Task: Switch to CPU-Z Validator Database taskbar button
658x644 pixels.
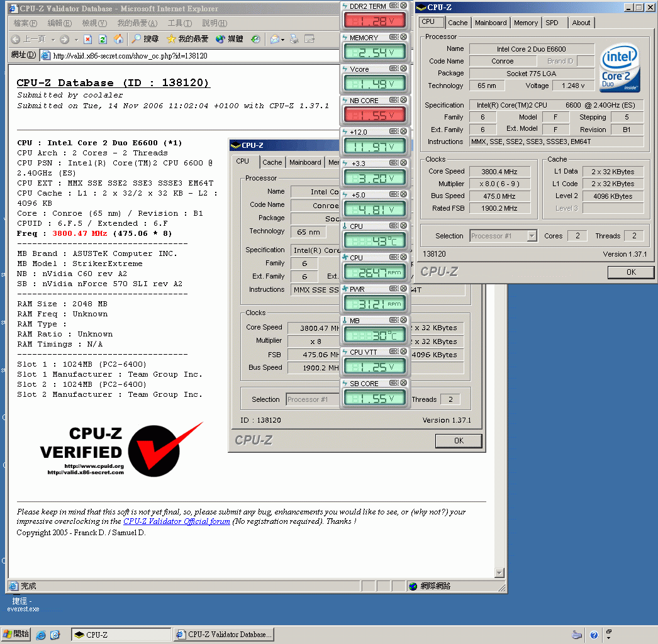Action: pos(224,635)
